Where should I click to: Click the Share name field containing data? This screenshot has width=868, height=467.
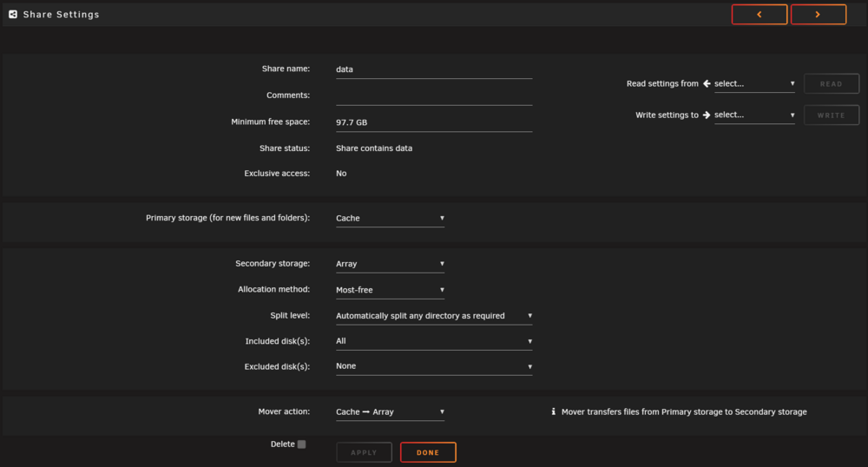pyautogui.click(x=434, y=69)
